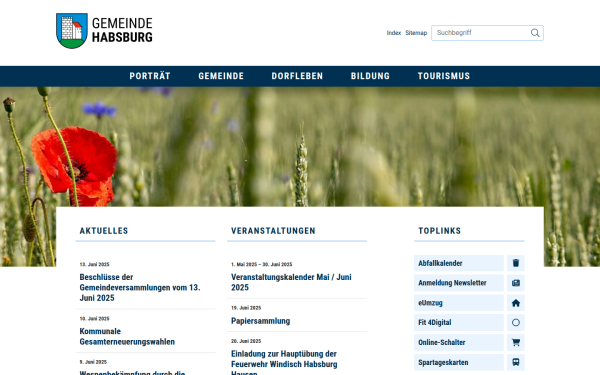Click the shopping cart icon beside Online-Schalter
Screen dimensions: 600x375
[515, 342]
